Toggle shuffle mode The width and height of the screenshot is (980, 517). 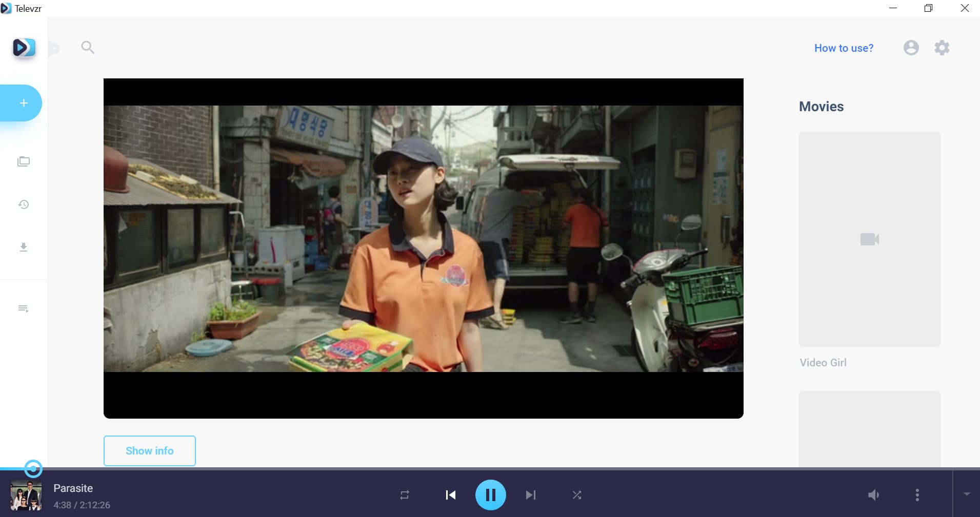coord(577,495)
